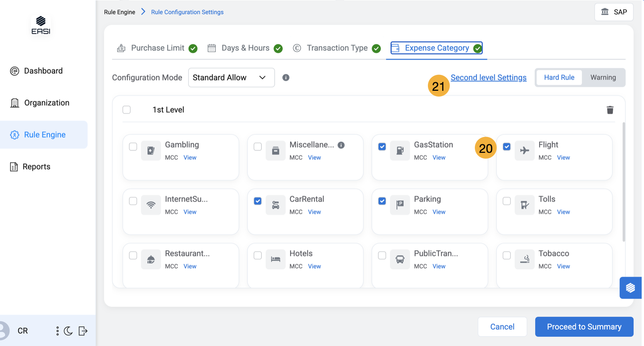Viewport: 644px width, 346px height.
Task: Click Proceed to Summary button
Action: click(x=584, y=327)
